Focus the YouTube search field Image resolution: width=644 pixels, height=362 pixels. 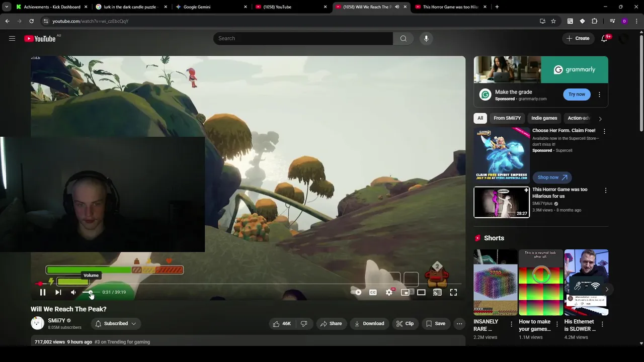[303, 38]
